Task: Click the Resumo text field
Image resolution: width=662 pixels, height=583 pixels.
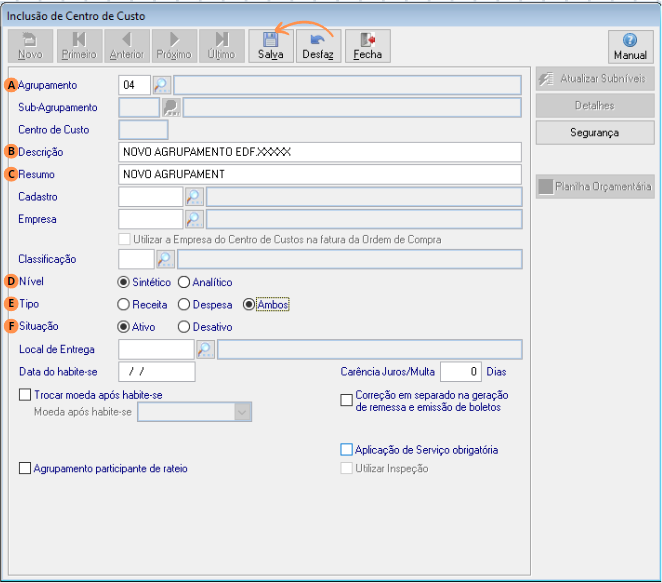Action: (320, 174)
